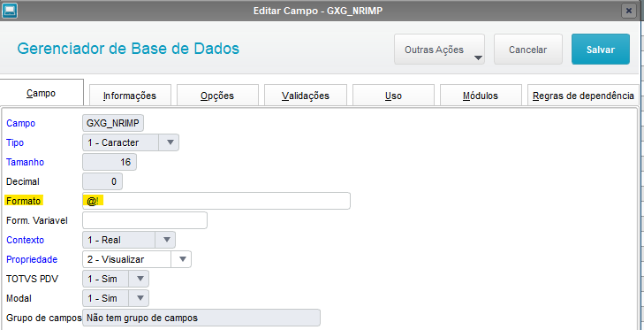Click the Campo field containing GXG_NRIMP
Image resolution: width=644 pixels, height=330 pixels.
(113, 123)
